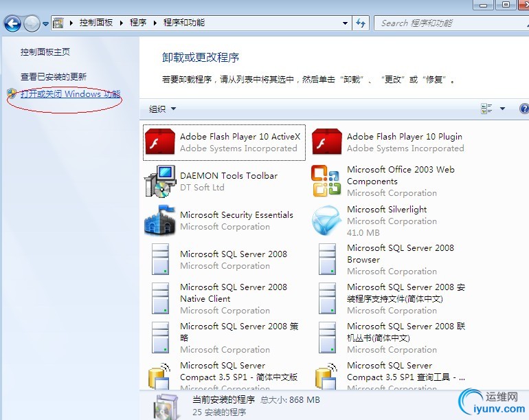Click shield icon beside Windows 功能 link
Screen dimensions: 529x420
click(x=12, y=93)
